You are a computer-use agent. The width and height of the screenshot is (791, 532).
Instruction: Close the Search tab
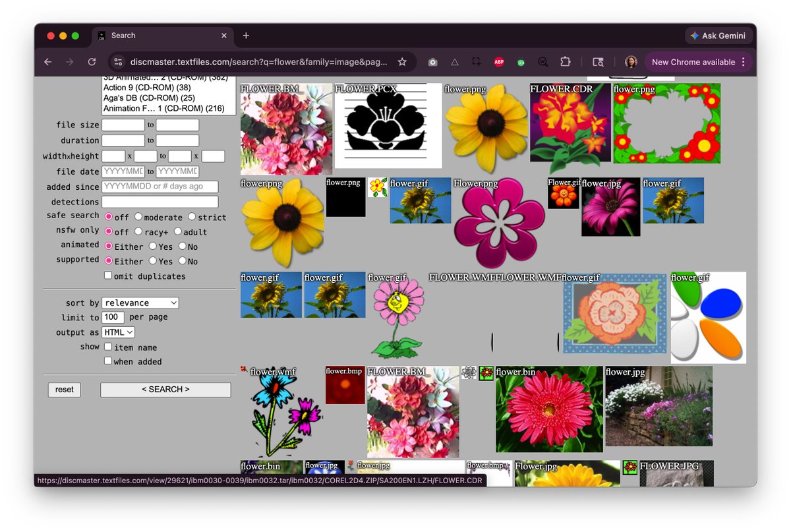tap(224, 36)
